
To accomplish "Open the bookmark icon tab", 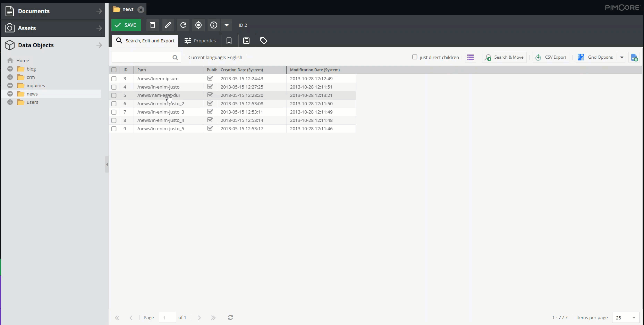I will [x=229, y=41].
